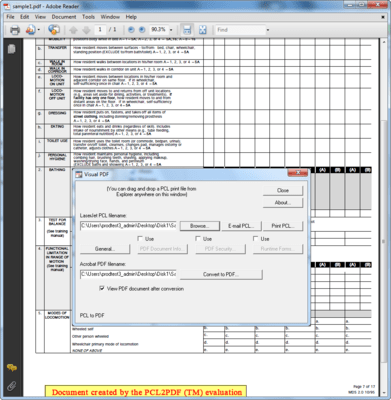Open the Export PDF toolbar icon

tap(30, 30)
